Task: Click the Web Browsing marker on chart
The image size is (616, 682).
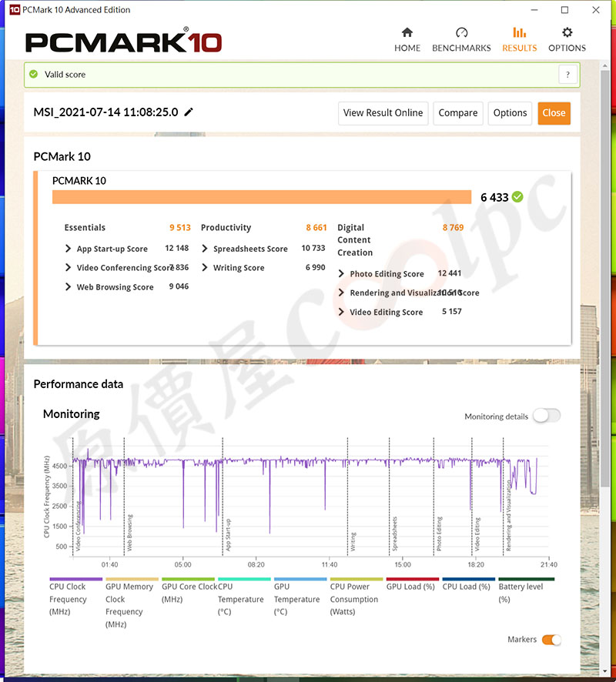Action: coord(129,533)
